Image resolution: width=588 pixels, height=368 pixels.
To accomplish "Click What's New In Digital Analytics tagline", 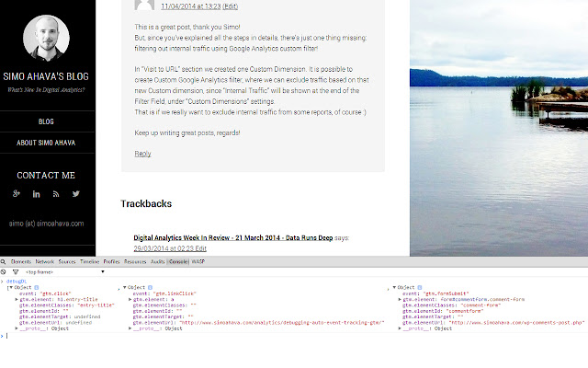I will click(x=46, y=90).
